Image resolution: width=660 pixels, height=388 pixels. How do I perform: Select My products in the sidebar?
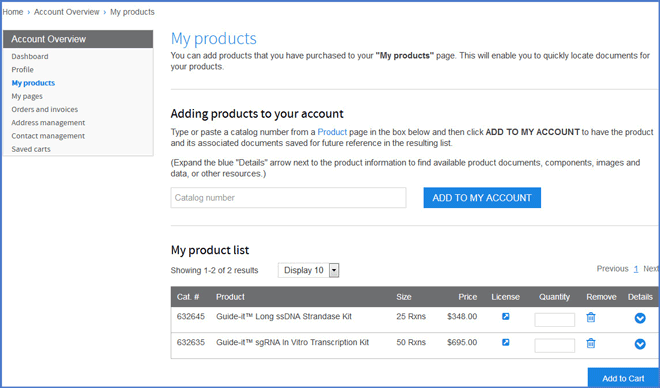[x=33, y=83]
